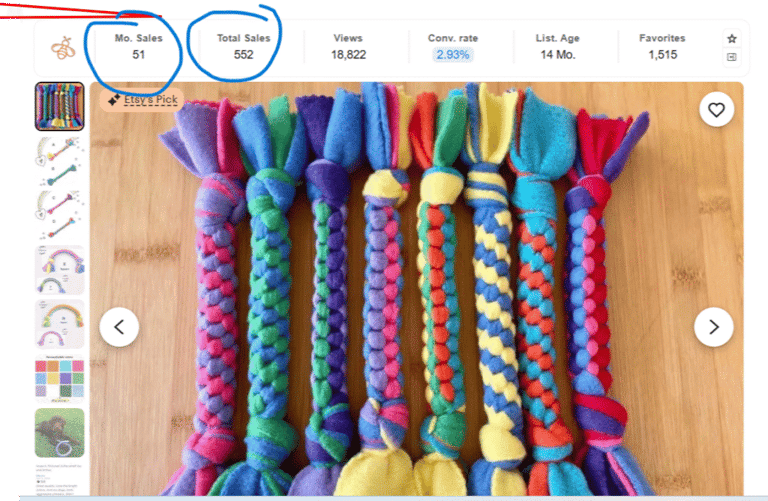Click the List. Age value 14 Mo.
Image resolution: width=768 pixels, height=501 pixels.
point(557,55)
